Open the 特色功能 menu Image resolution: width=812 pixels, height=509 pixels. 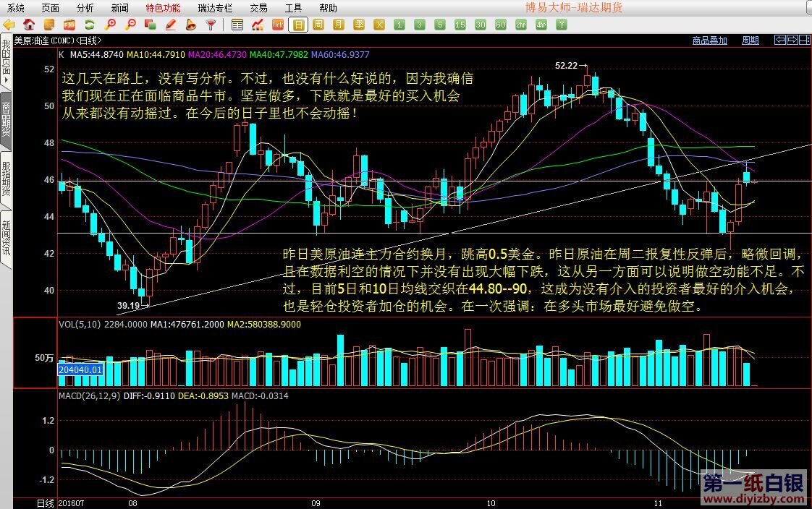163,8
